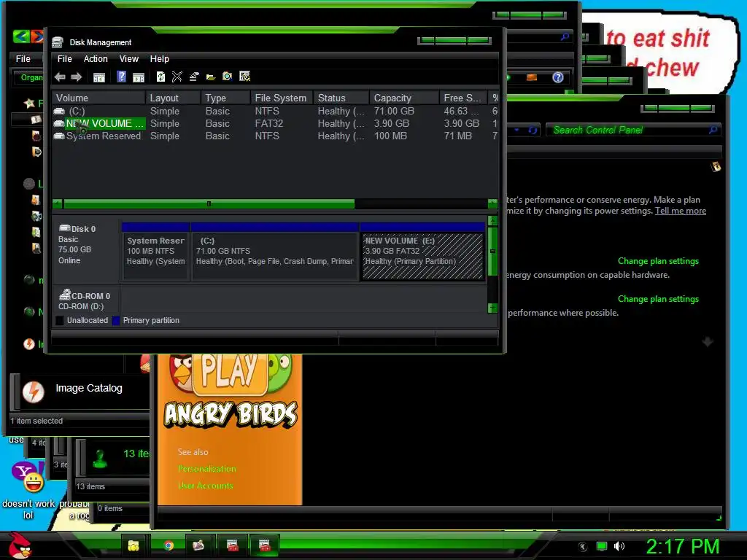Expand additional power plans down arrow
This screenshot has width=747, height=560.
708,341
